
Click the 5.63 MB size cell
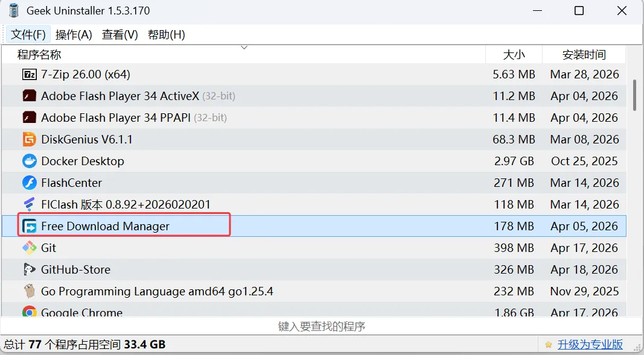tap(514, 74)
